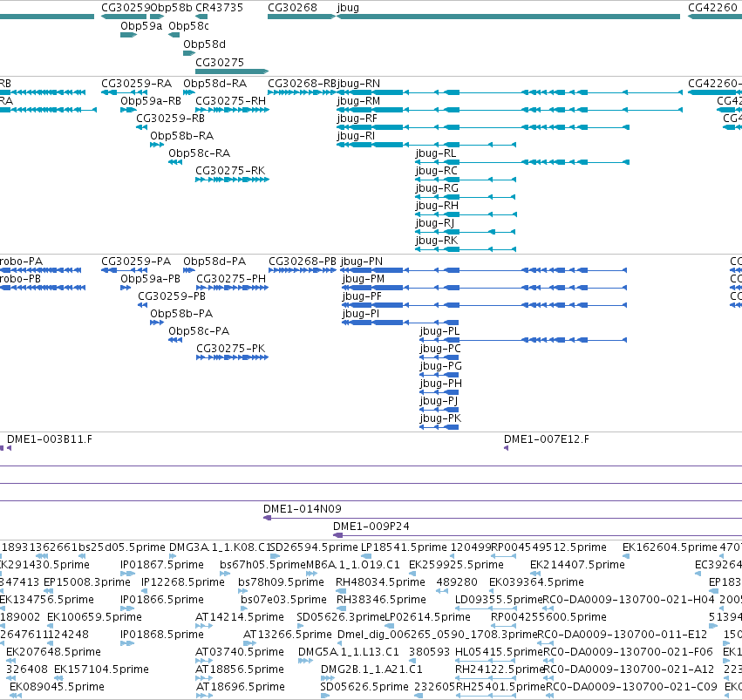Click the CR43735 gene label
The height and width of the screenshot is (700, 742).
coord(219,8)
